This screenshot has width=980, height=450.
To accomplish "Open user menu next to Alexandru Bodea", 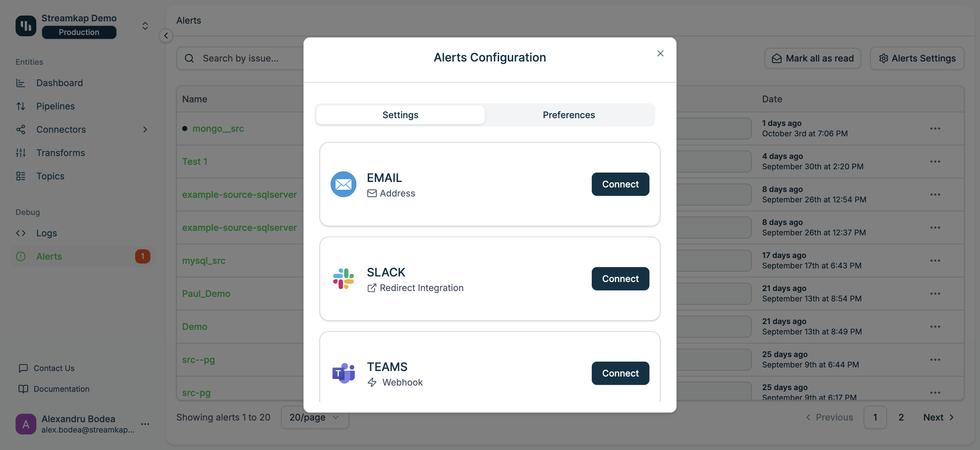I will 145,424.
